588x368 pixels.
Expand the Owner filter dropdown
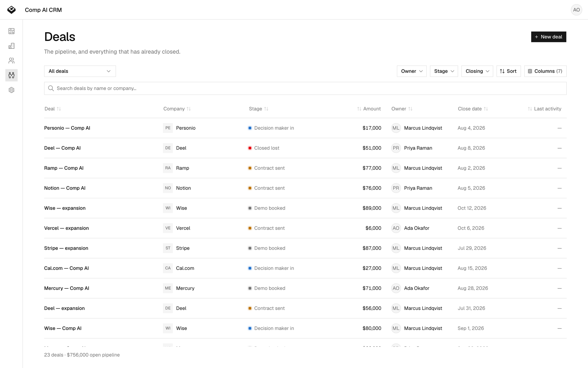coord(412,71)
